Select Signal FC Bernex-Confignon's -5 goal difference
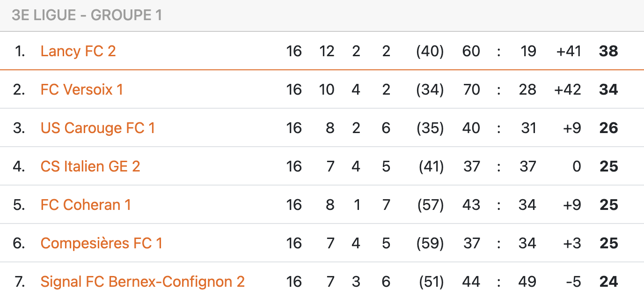Screen dimensions: 644x298 point(573,282)
